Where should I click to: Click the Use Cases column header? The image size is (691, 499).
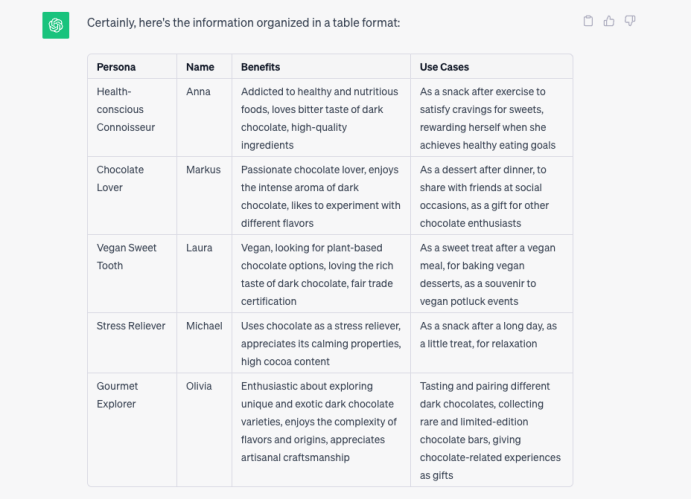444,67
